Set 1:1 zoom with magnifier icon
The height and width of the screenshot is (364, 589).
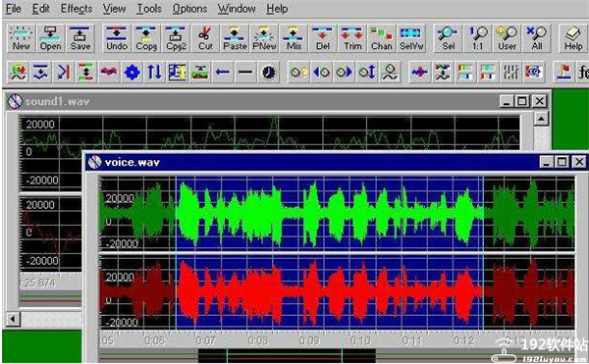coord(477,38)
